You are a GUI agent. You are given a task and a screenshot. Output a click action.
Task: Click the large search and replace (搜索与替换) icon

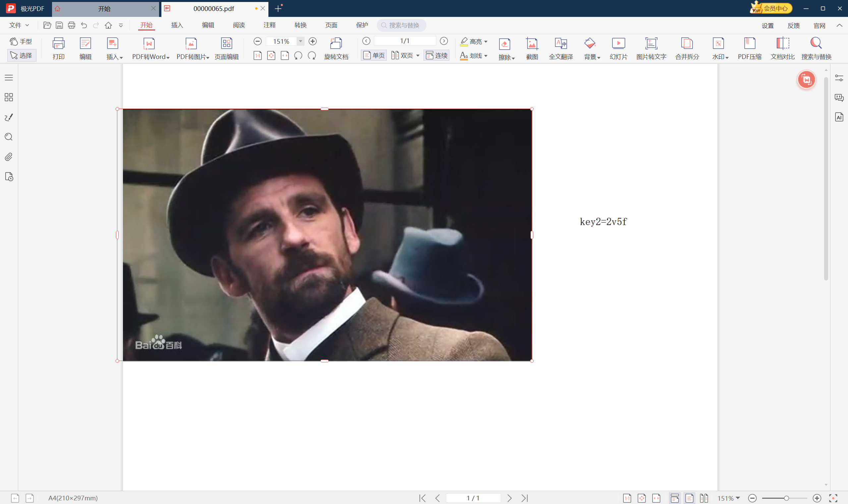click(x=816, y=49)
